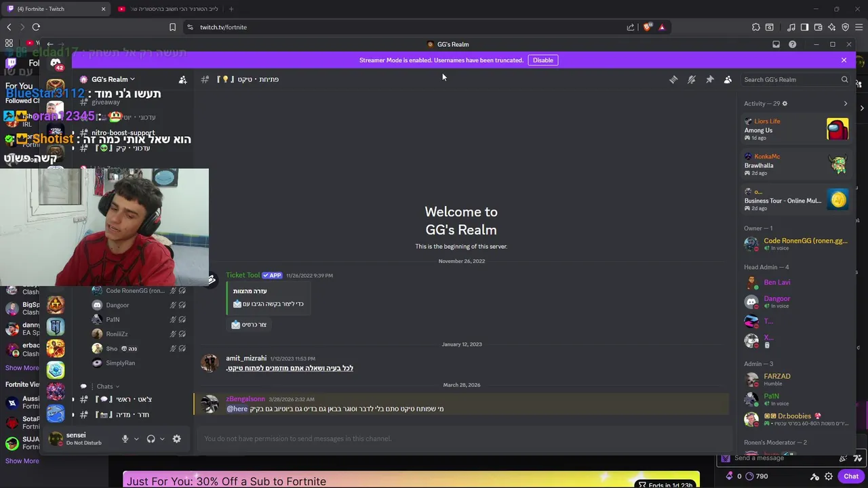Open Business Tour activity card

(x=796, y=199)
